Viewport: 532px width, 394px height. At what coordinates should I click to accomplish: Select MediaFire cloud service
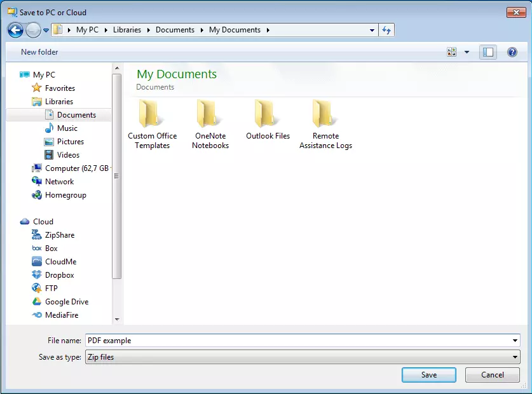[62, 315]
